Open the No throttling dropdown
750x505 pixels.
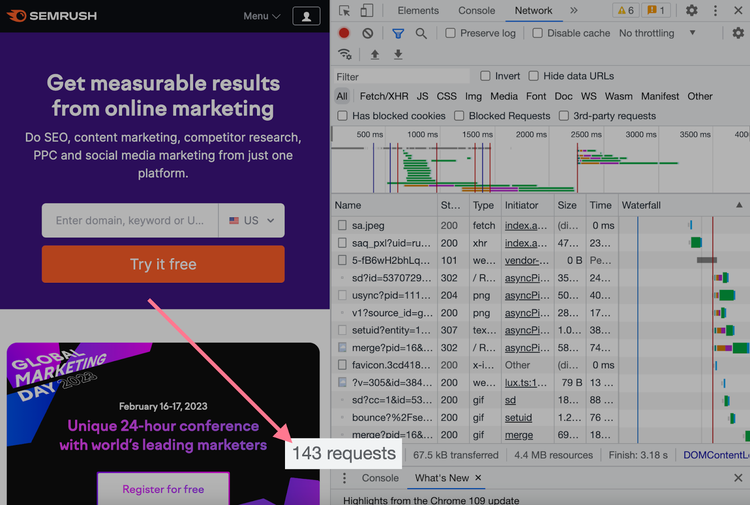pyautogui.click(x=657, y=33)
